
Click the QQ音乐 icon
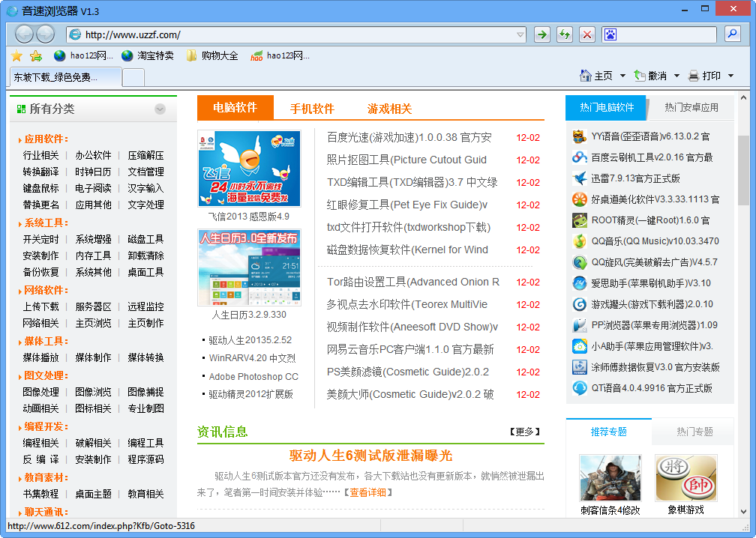click(580, 241)
